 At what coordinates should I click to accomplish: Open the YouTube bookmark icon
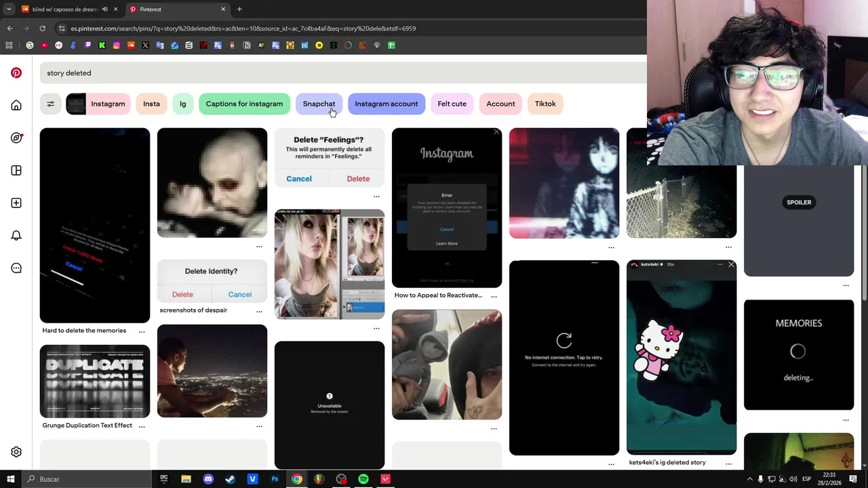coord(44,45)
